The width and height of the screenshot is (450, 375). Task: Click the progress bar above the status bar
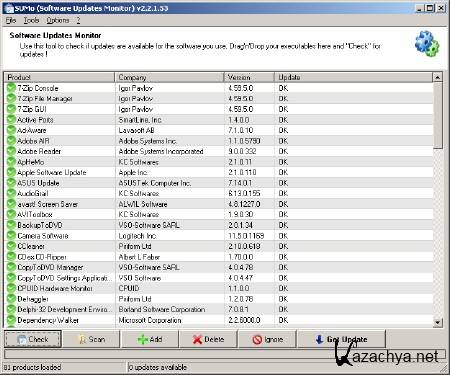point(225,354)
